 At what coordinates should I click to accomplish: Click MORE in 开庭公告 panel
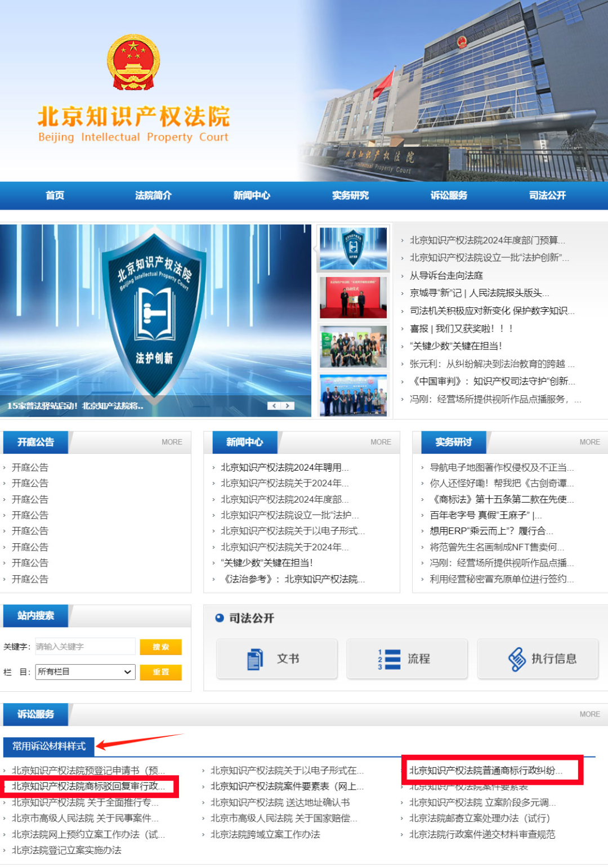tap(172, 442)
